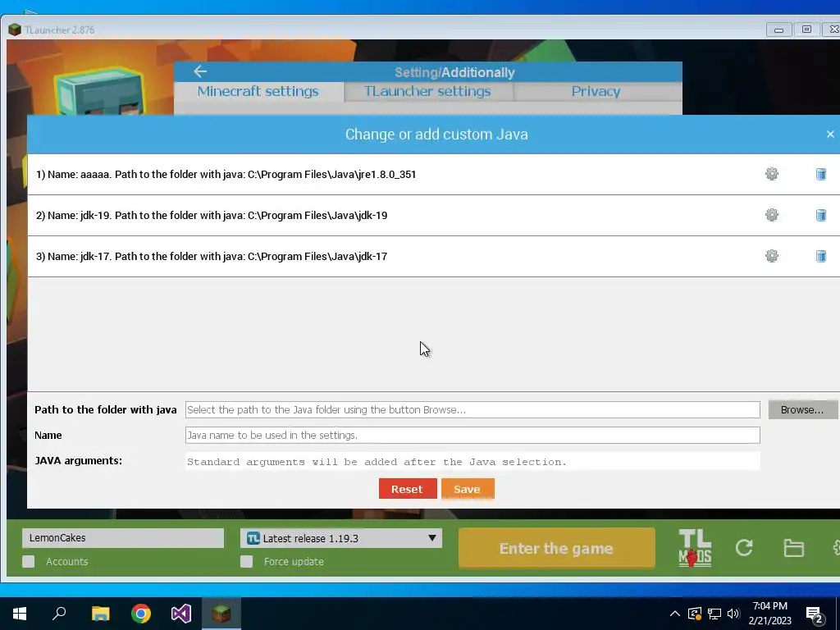Go back using the Setting arrow icon
This screenshot has height=630, width=840.
tap(200, 71)
